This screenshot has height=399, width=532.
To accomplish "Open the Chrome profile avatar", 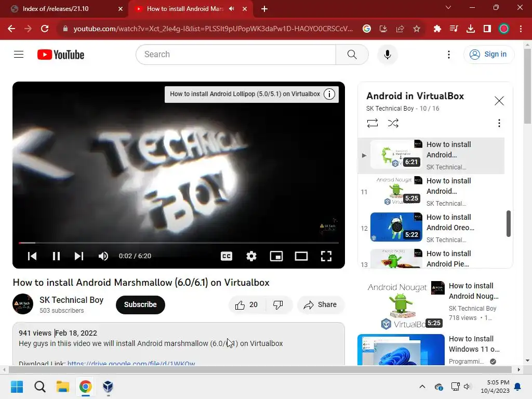I will [x=504, y=29].
